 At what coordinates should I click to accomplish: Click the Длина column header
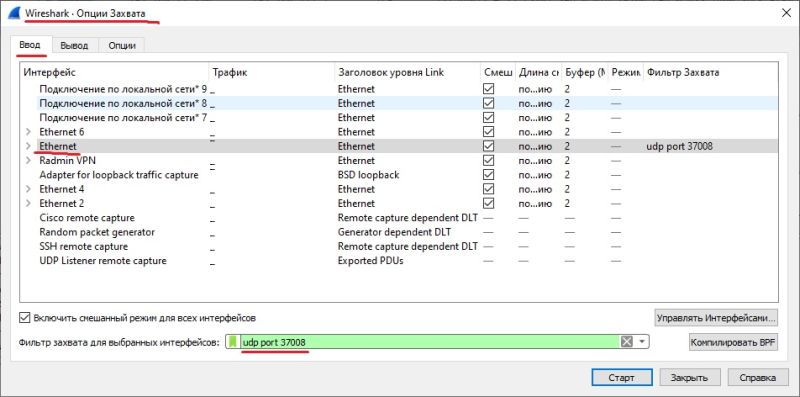pyautogui.click(x=539, y=72)
